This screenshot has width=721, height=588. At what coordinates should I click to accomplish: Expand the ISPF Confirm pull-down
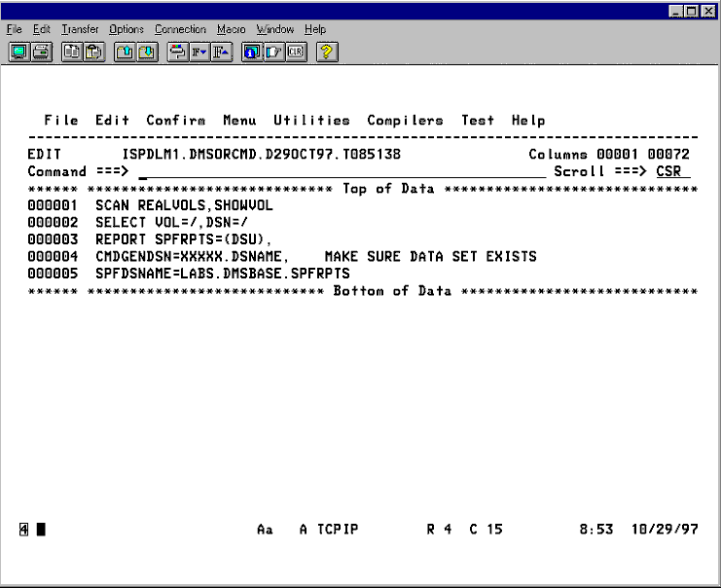[x=175, y=121]
